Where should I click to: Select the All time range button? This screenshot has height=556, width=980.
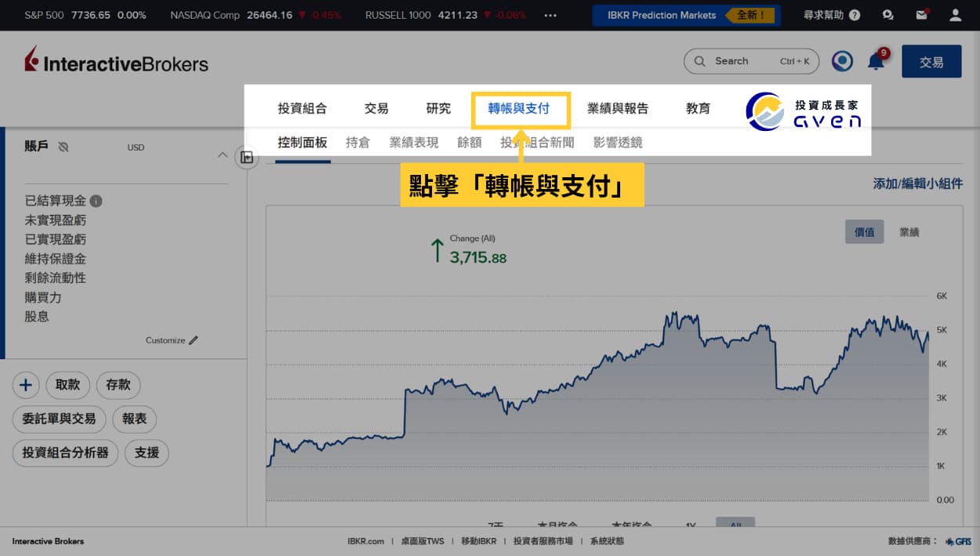[735, 522]
